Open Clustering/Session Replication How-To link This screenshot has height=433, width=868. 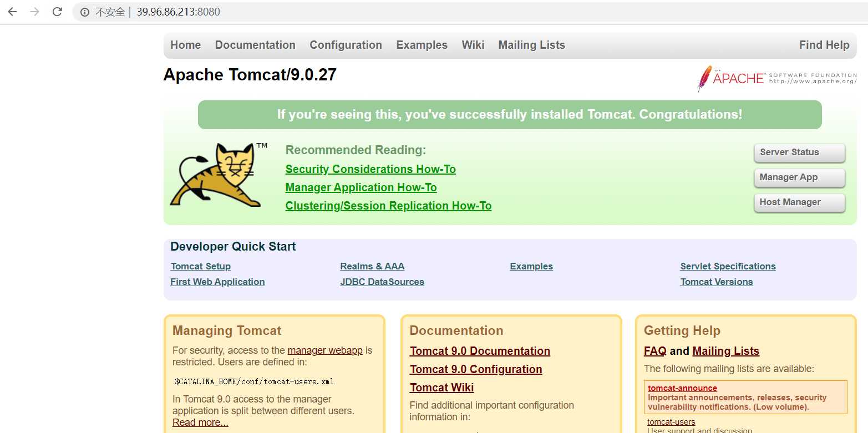[x=388, y=206]
